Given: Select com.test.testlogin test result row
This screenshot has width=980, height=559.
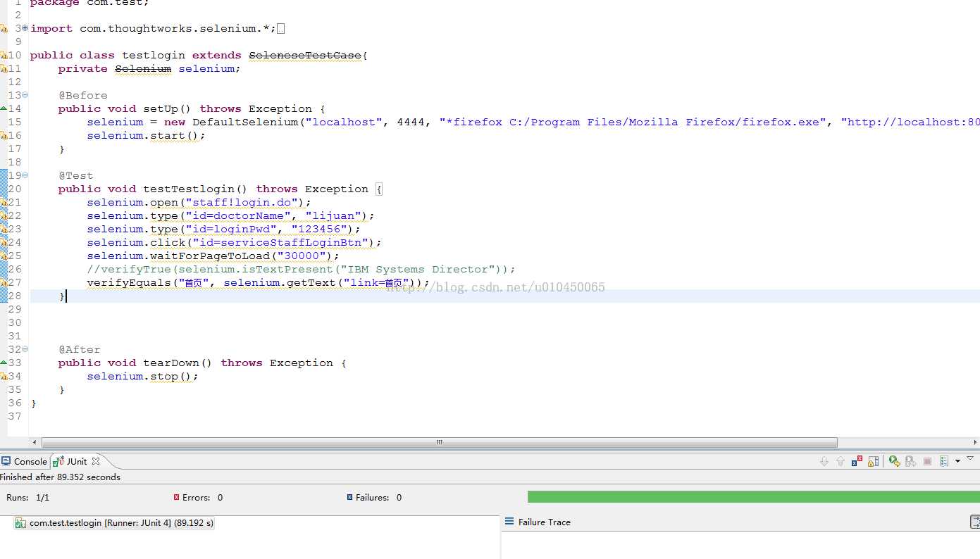Looking at the screenshot, I should 114,523.
